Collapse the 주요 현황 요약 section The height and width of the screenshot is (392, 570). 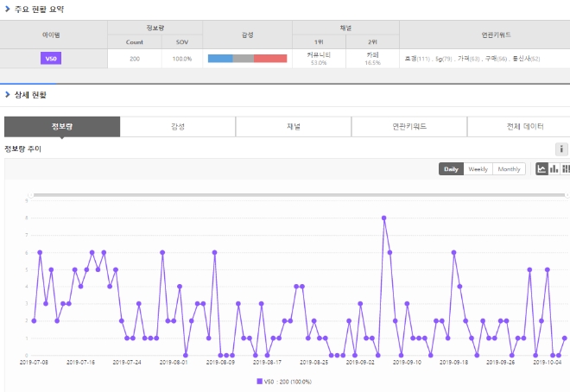(7, 9)
